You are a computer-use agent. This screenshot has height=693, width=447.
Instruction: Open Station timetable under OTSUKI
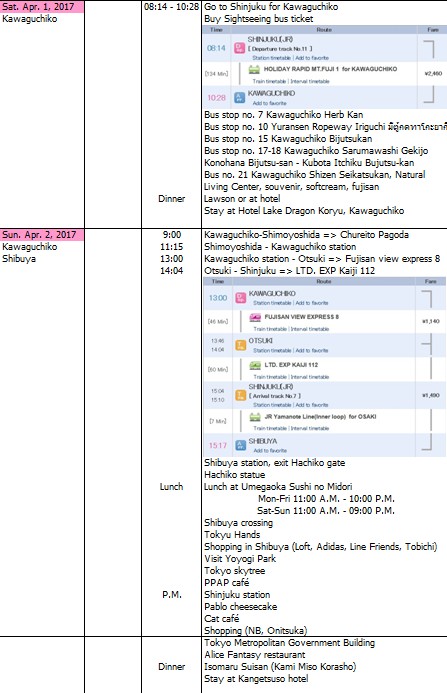click(x=272, y=350)
